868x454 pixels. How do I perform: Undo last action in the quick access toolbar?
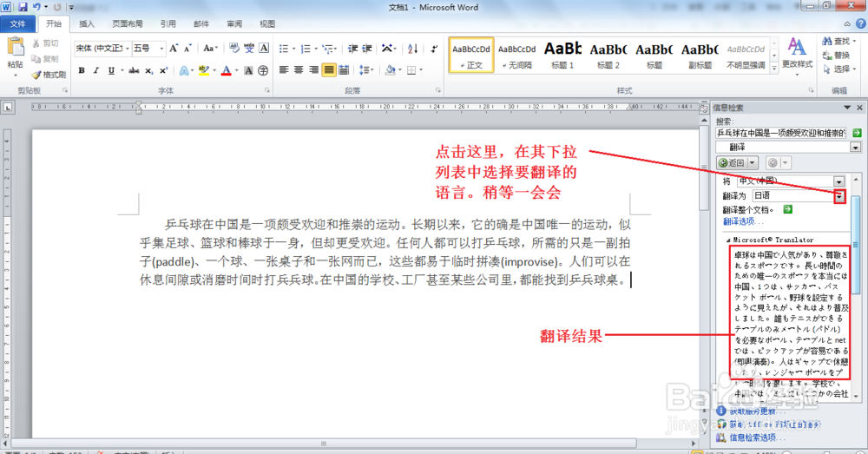click(36, 7)
